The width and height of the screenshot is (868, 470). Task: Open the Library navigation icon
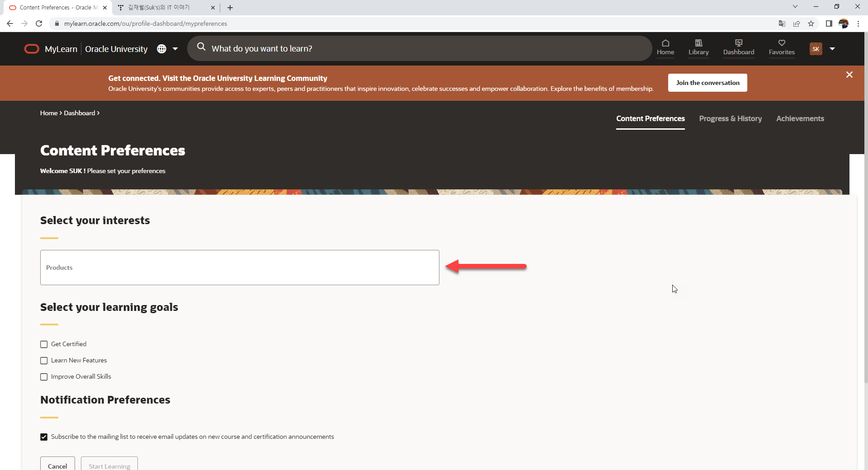click(x=698, y=47)
